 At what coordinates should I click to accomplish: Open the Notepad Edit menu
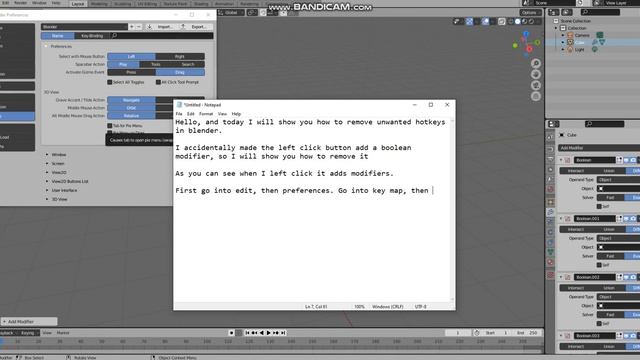[x=191, y=114]
